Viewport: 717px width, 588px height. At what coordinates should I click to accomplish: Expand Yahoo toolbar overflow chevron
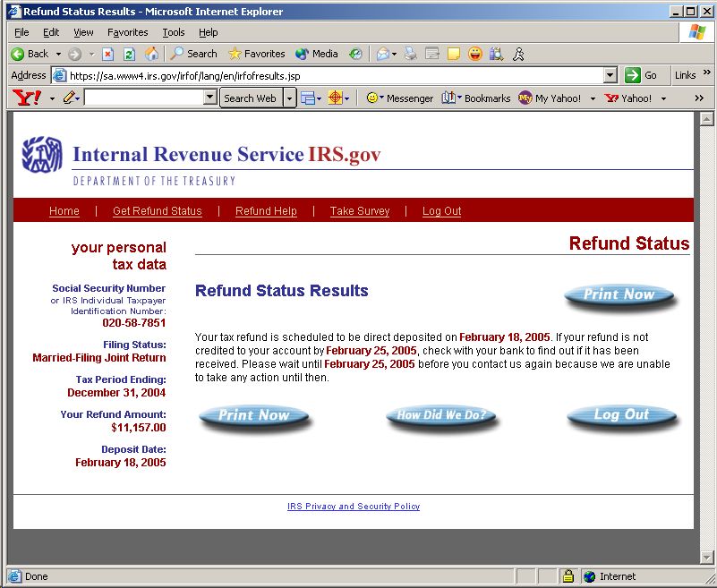click(x=699, y=98)
